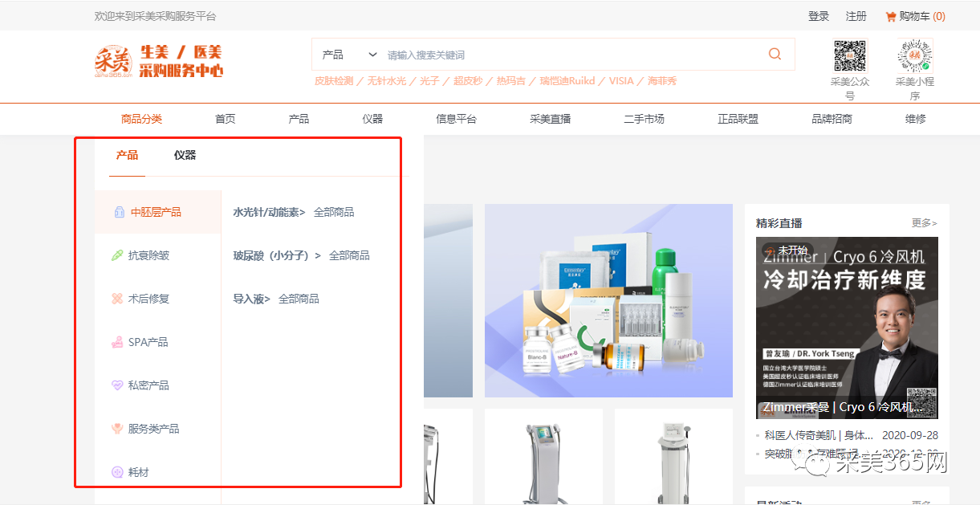The image size is (980, 505).
Task: Select 术后修复 category icon
Action: [x=117, y=299]
